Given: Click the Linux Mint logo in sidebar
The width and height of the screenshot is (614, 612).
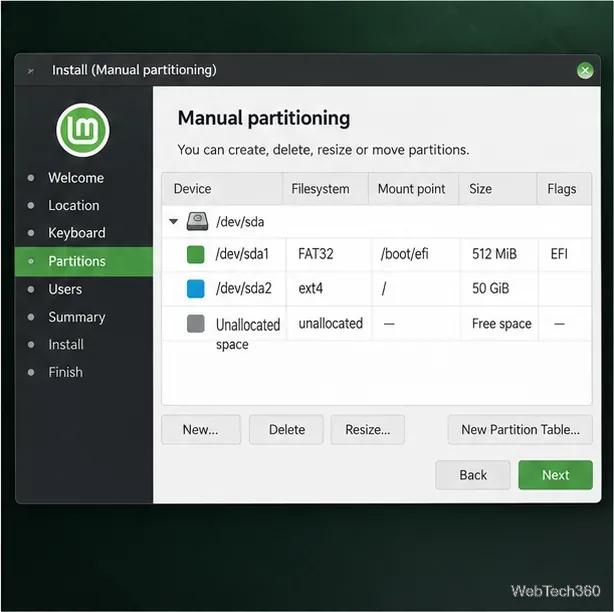Looking at the screenshot, I should coord(83,130).
